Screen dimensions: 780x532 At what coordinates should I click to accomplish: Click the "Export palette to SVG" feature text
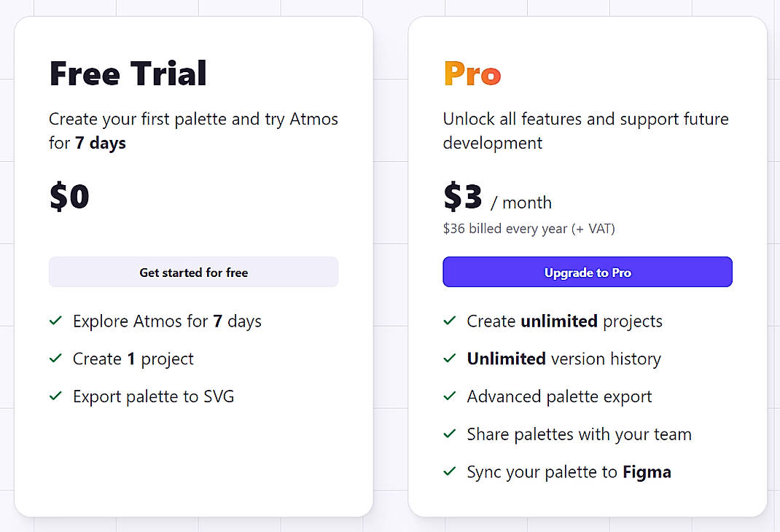click(153, 396)
